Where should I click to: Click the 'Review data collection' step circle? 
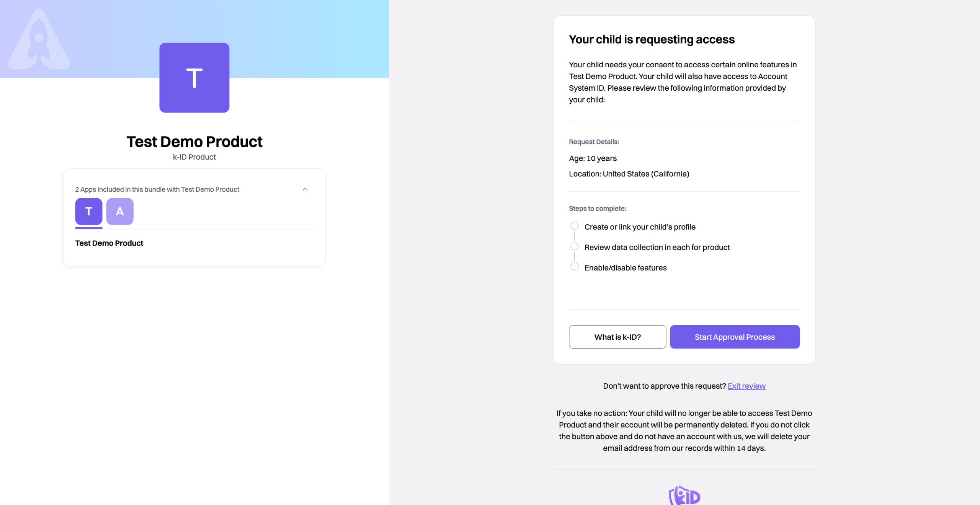click(574, 246)
